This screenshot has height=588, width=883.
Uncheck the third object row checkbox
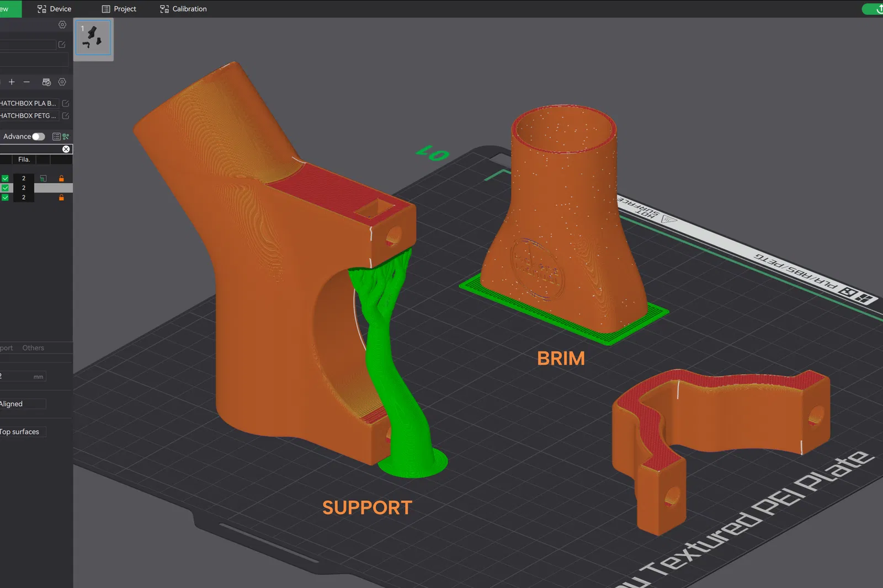pyautogui.click(x=5, y=197)
